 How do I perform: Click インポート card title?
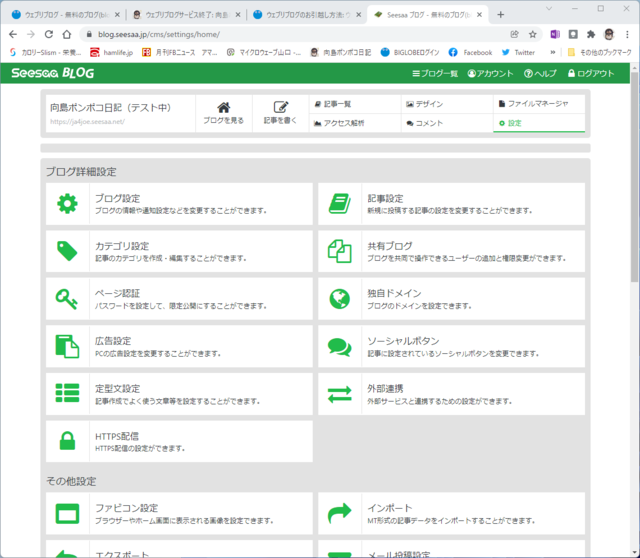[x=389, y=508]
